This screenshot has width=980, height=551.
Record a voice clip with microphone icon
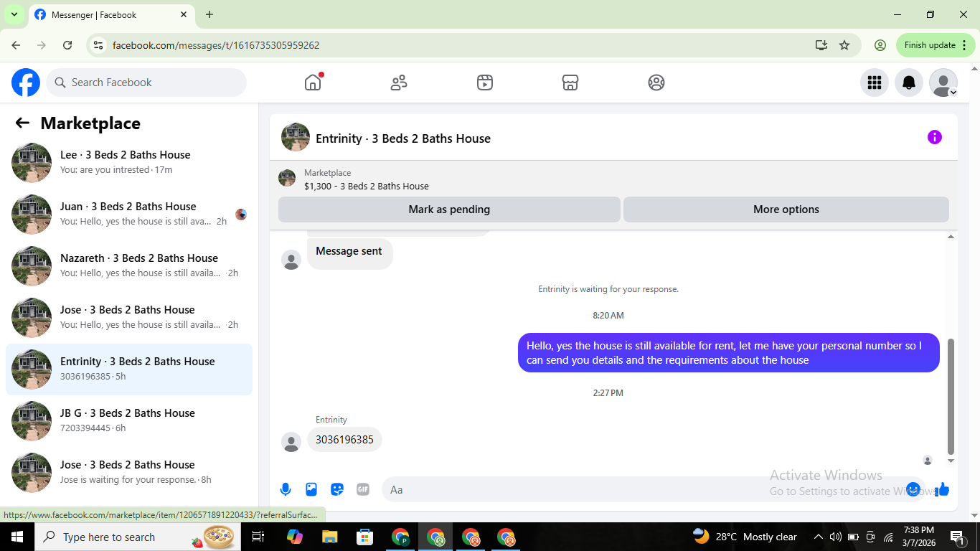coord(286,489)
